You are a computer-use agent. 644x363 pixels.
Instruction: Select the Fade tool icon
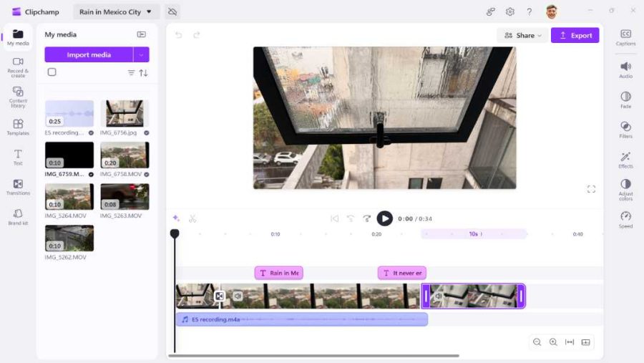coord(625,97)
